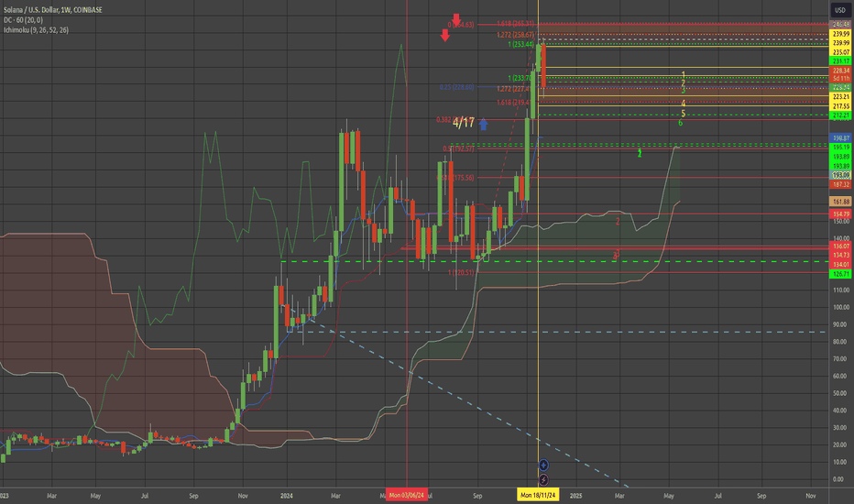Image resolution: width=854 pixels, height=504 pixels.
Task: Click the green 212.21 price label
Action: tap(840, 115)
